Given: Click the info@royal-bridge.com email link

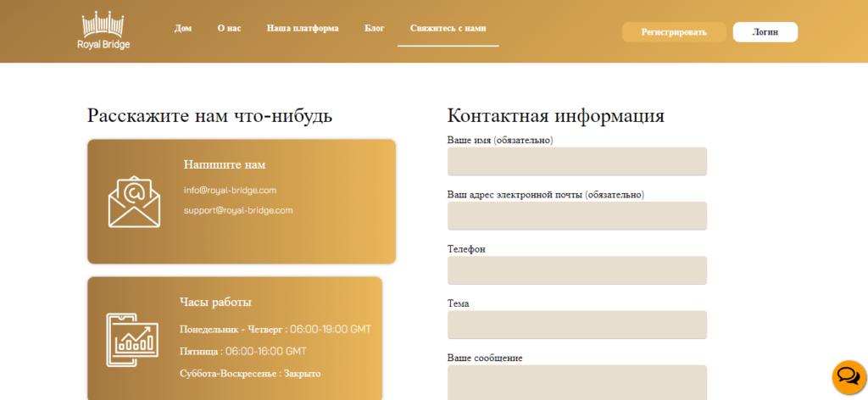Looking at the screenshot, I should point(231,191).
